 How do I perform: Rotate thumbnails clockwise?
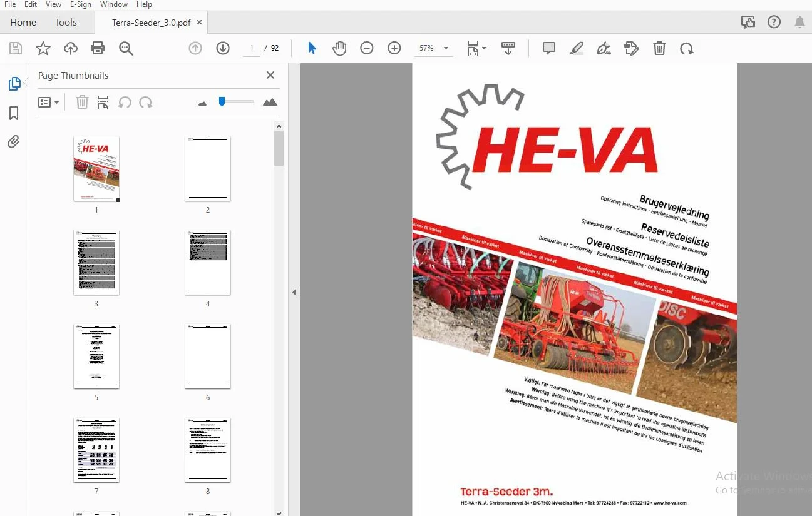[x=146, y=102]
